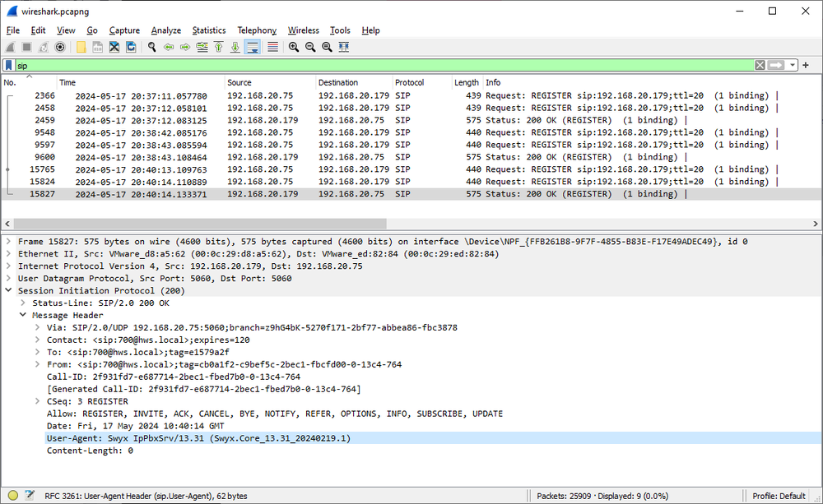Click the expert information status circle

(11, 495)
